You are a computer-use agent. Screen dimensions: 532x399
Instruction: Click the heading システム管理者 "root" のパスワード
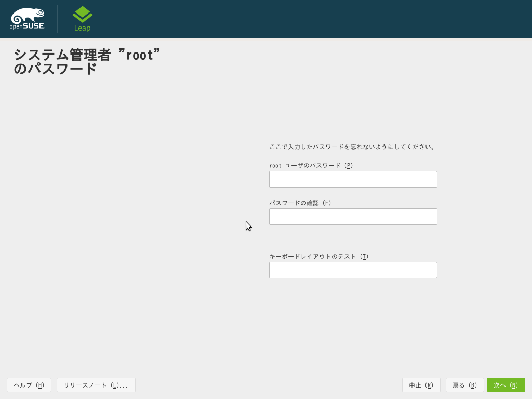click(x=87, y=61)
